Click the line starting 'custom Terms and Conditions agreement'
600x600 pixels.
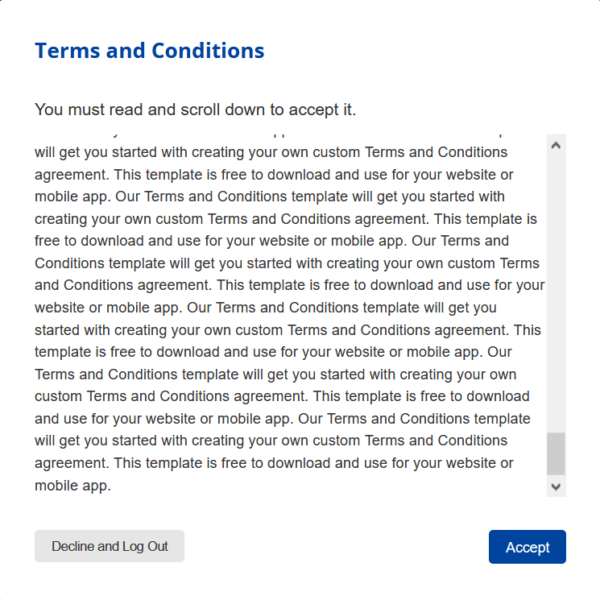282,396
